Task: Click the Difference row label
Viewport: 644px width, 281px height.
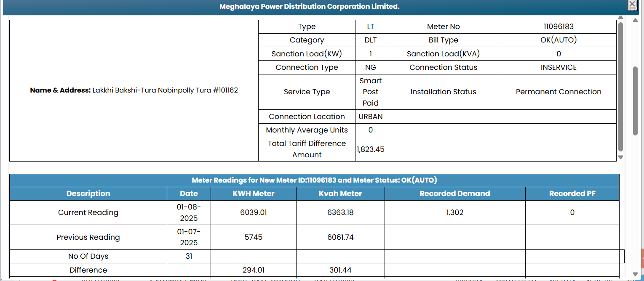Action: (x=88, y=270)
